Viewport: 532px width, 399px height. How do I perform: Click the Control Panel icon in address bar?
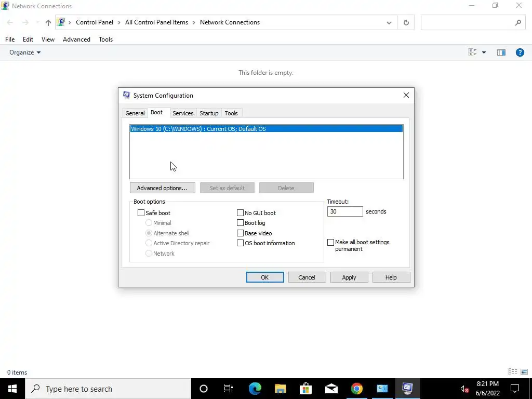(61, 22)
